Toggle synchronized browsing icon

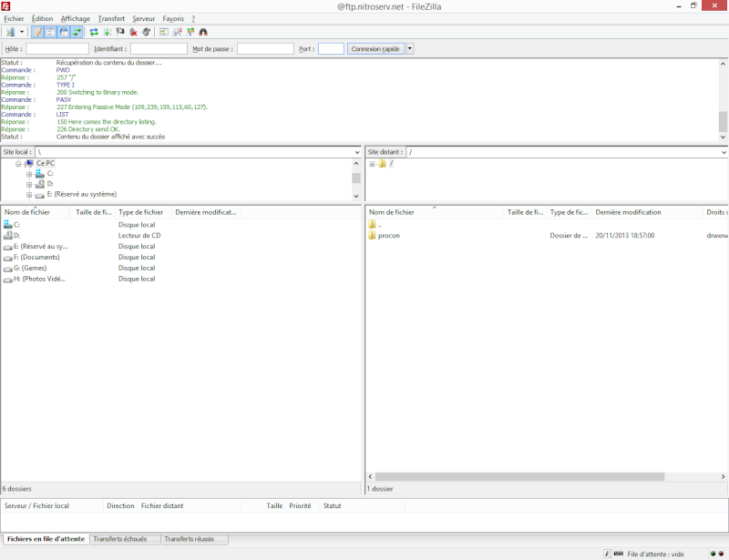(190, 32)
